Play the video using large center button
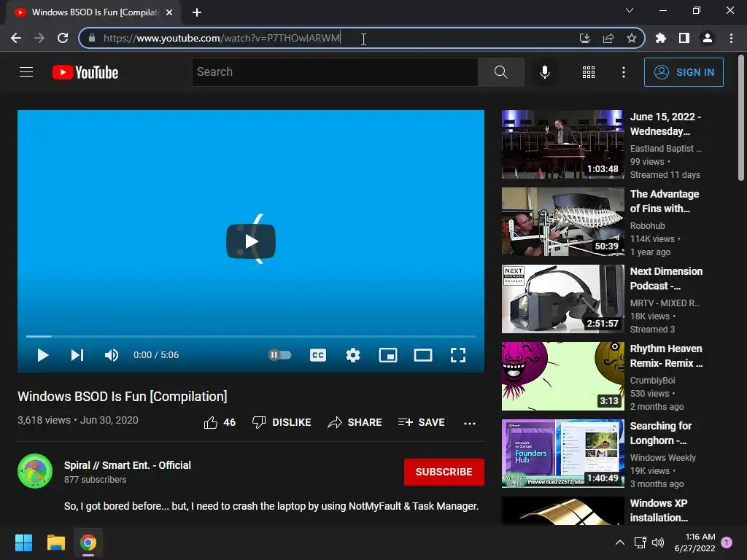Image resolution: width=747 pixels, height=560 pixels. (x=251, y=241)
